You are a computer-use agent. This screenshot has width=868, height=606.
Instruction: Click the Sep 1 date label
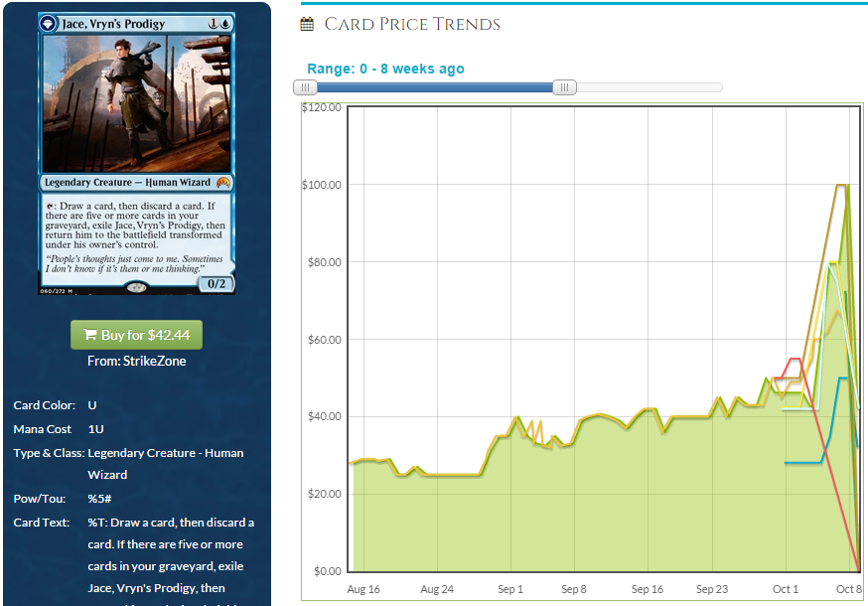[510, 589]
